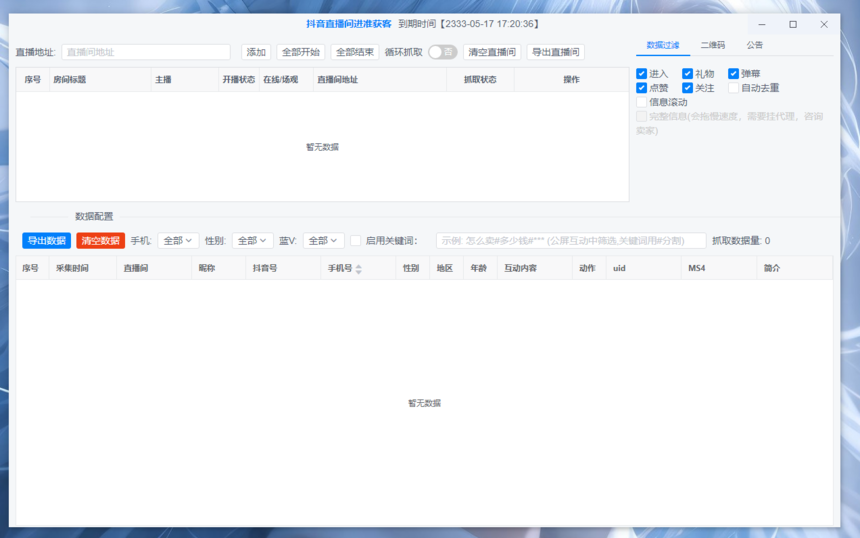
Task: Click the 全部开始 button
Action: pyautogui.click(x=301, y=52)
